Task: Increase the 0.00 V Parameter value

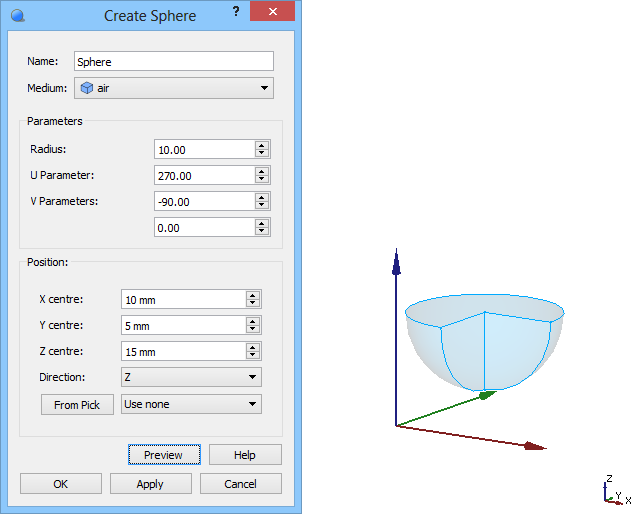Action: (x=262, y=223)
